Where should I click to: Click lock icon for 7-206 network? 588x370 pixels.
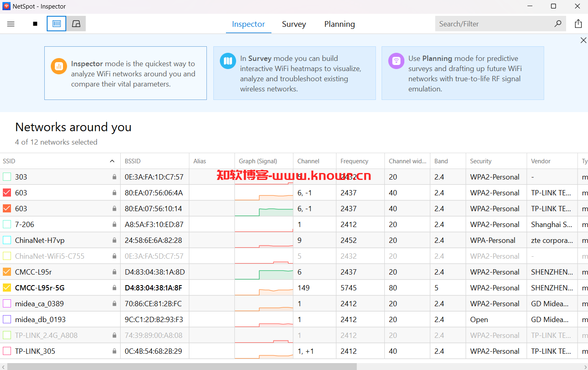point(115,224)
